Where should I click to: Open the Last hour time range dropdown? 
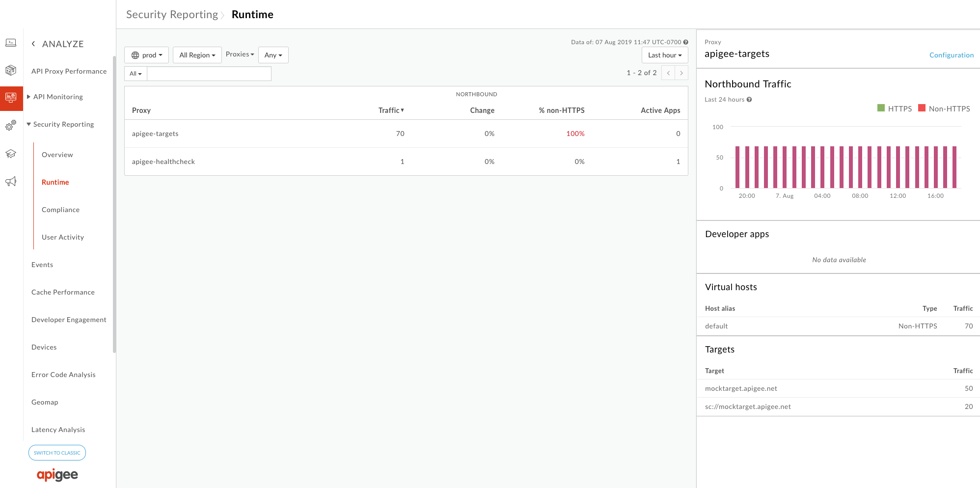click(x=665, y=55)
